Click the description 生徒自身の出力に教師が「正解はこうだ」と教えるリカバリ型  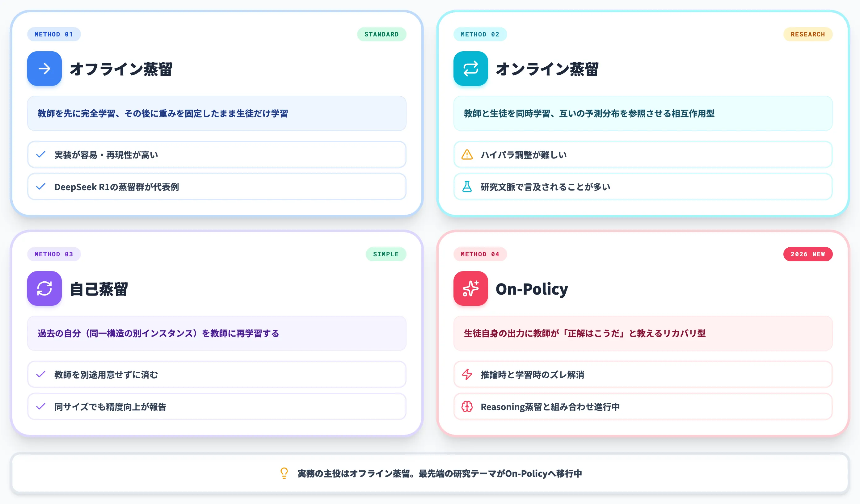pyautogui.click(x=584, y=333)
